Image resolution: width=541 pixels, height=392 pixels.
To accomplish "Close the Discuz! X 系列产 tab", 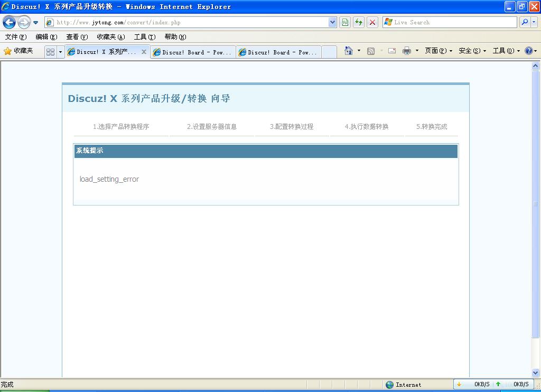I will coord(144,52).
